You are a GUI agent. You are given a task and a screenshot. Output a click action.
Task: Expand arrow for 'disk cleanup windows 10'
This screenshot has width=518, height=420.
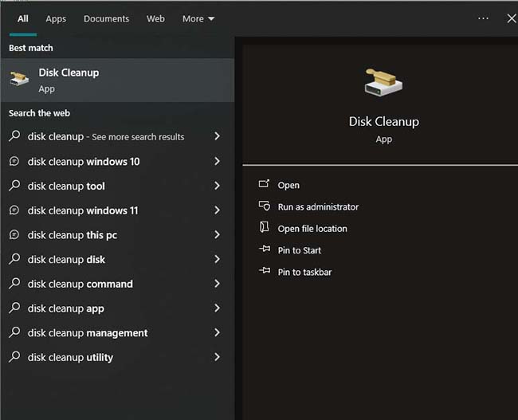217,161
